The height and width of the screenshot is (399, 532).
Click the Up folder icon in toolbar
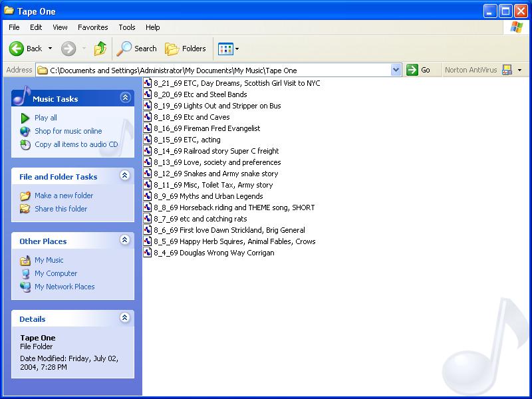pos(100,49)
